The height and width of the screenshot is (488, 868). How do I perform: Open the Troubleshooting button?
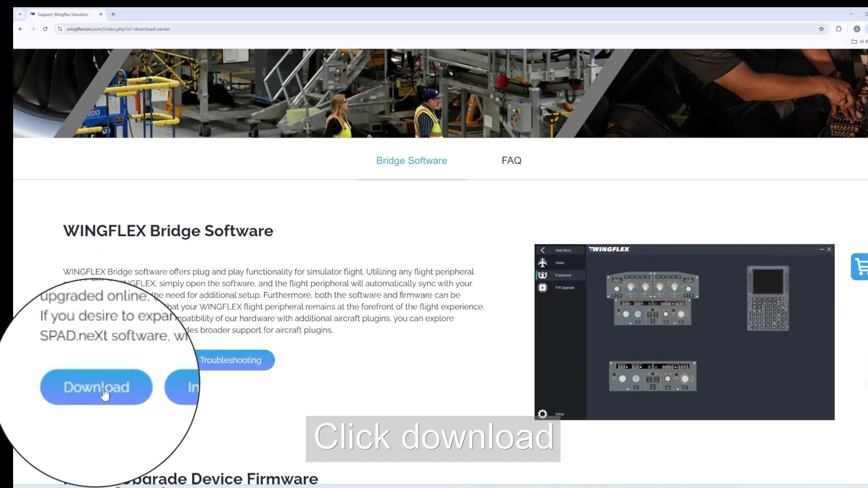[231, 360]
